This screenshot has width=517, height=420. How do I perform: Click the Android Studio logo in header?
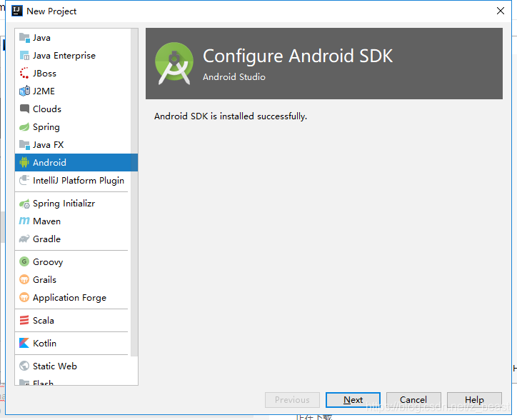tap(174, 64)
